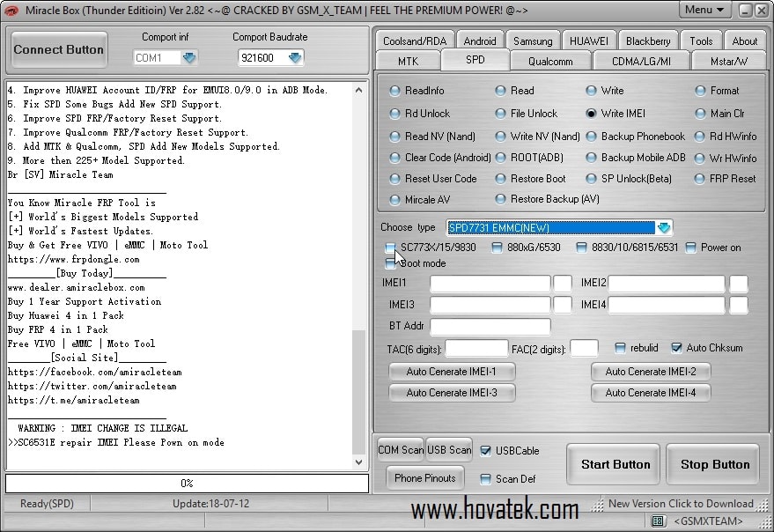Open the About tab
The height and width of the screenshot is (532, 774).
[x=744, y=41]
